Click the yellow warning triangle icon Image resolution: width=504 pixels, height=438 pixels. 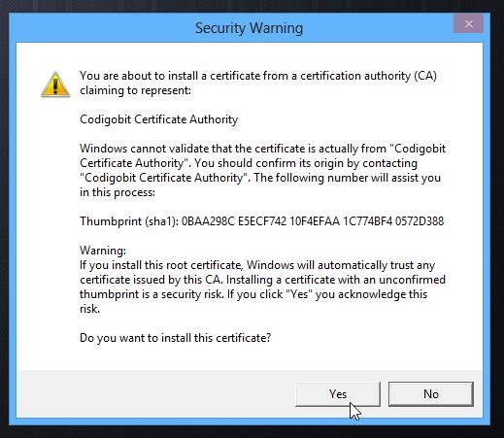pyautogui.click(x=55, y=84)
